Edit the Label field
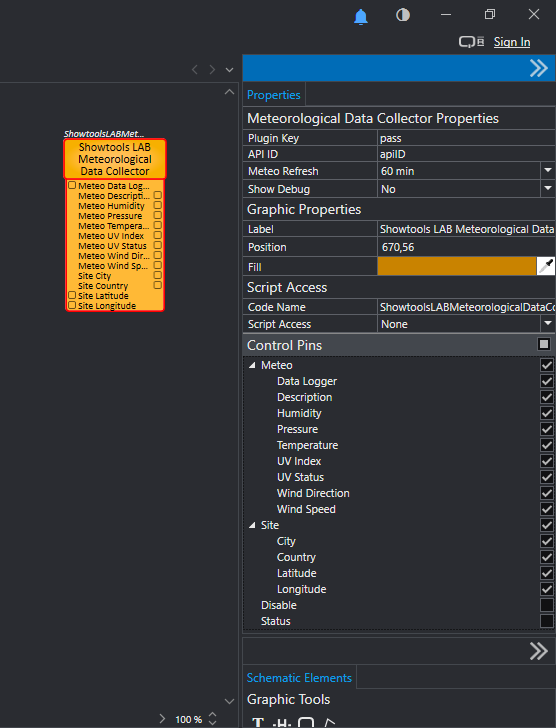The width and height of the screenshot is (556, 728). click(466, 229)
